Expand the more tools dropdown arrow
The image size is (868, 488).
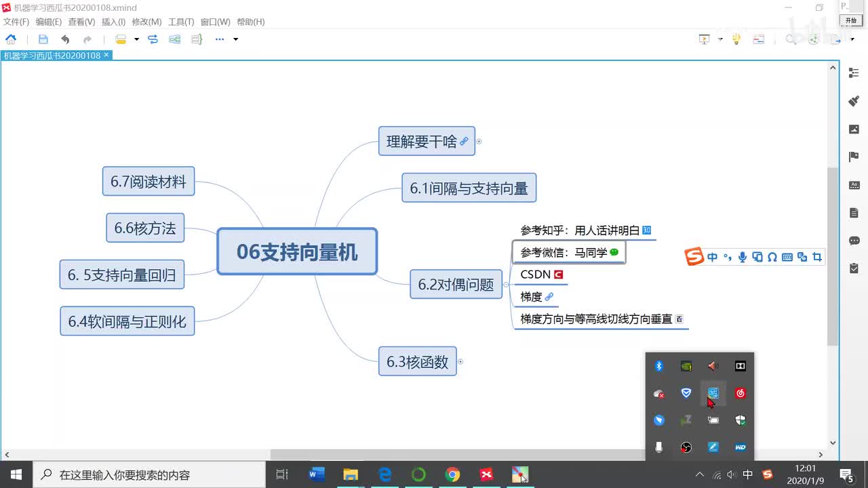pos(235,39)
